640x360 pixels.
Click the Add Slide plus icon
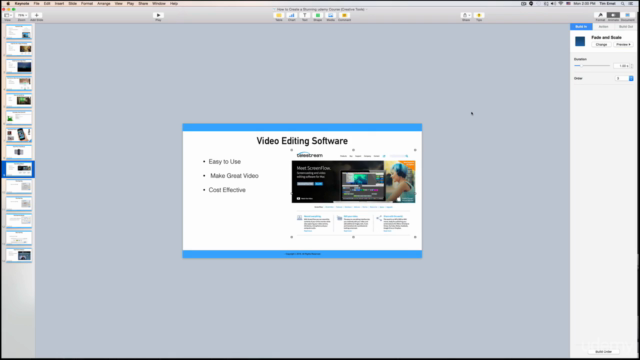[36, 15]
